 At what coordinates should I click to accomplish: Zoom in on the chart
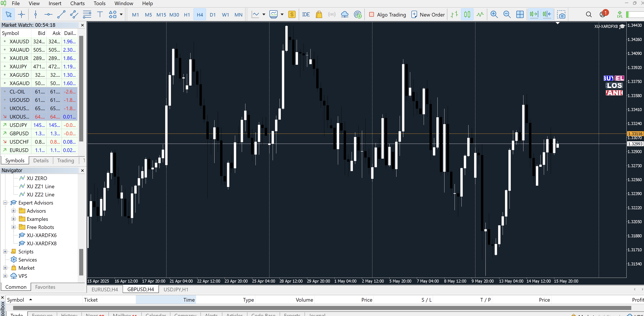click(x=494, y=15)
